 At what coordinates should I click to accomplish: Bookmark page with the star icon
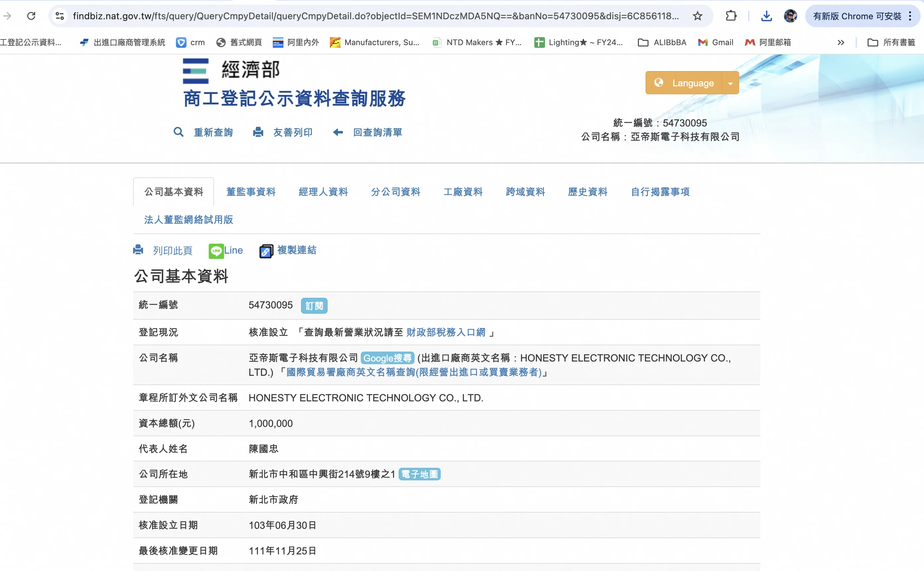pos(698,16)
